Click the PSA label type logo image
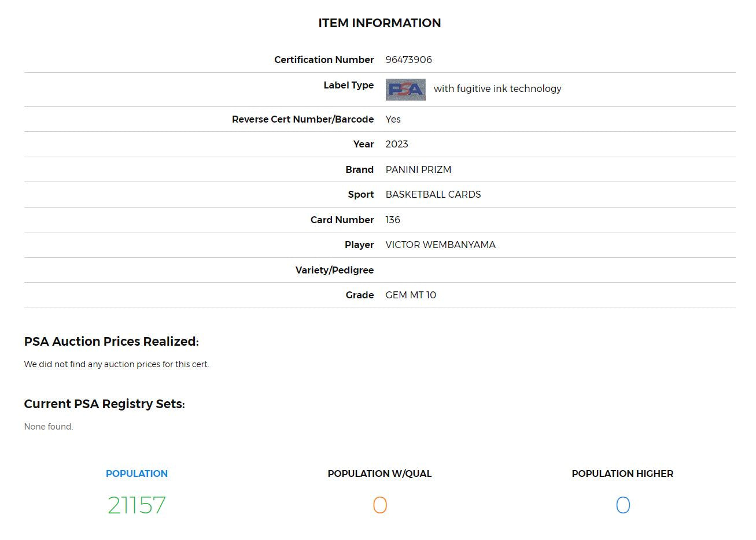 point(405,90)
